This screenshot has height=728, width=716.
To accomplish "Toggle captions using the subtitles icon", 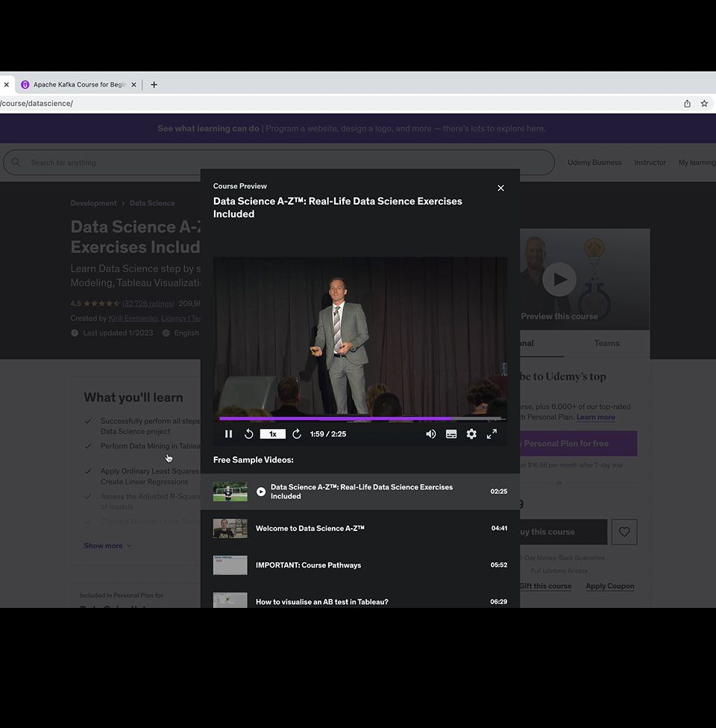I will 451,433.
